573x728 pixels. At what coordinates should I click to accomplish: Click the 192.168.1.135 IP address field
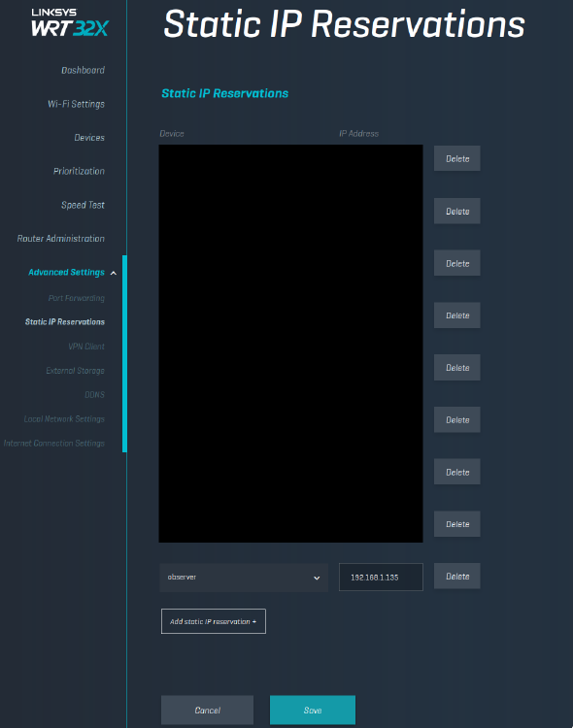[381, 578]
